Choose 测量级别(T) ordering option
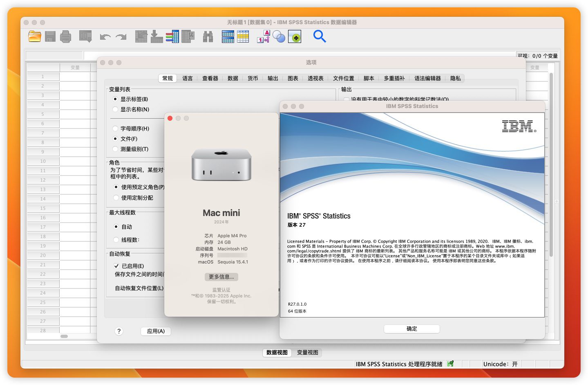The width and height of the screenshot is (588, 385). click(x=115, y=149)
